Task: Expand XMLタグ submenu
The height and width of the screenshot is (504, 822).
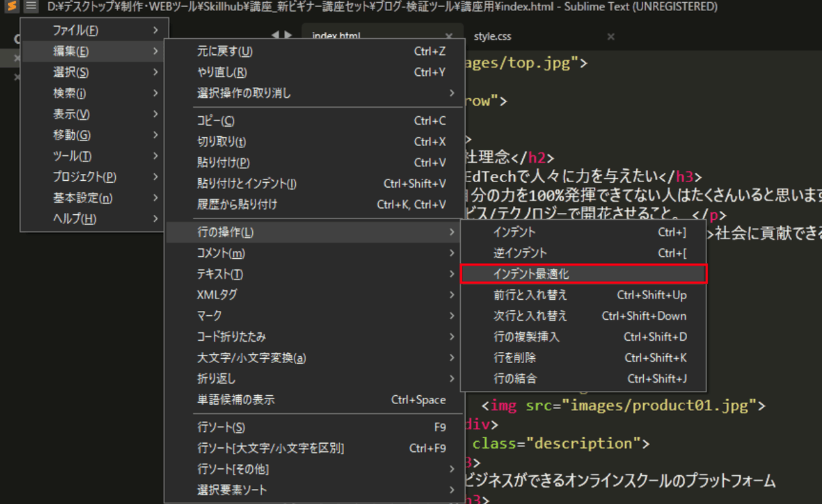Action: coord(312,295)
